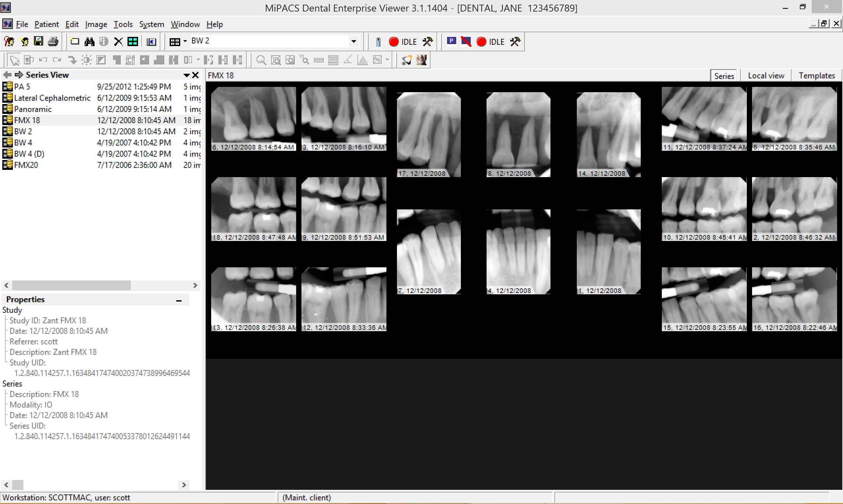Click the find patient binoculars icon
The height and width of the screenshot is (504, 843).
[x=89, y=42]
